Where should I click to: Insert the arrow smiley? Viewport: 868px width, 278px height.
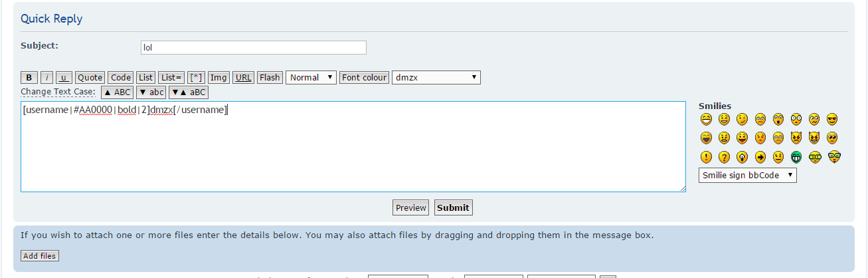(x=760, y=158)
